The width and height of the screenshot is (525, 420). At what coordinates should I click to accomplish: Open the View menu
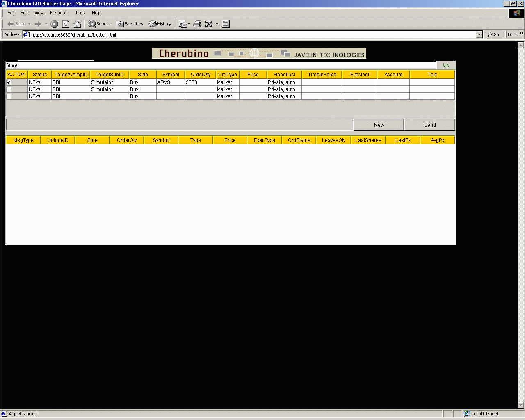(39, 13)
